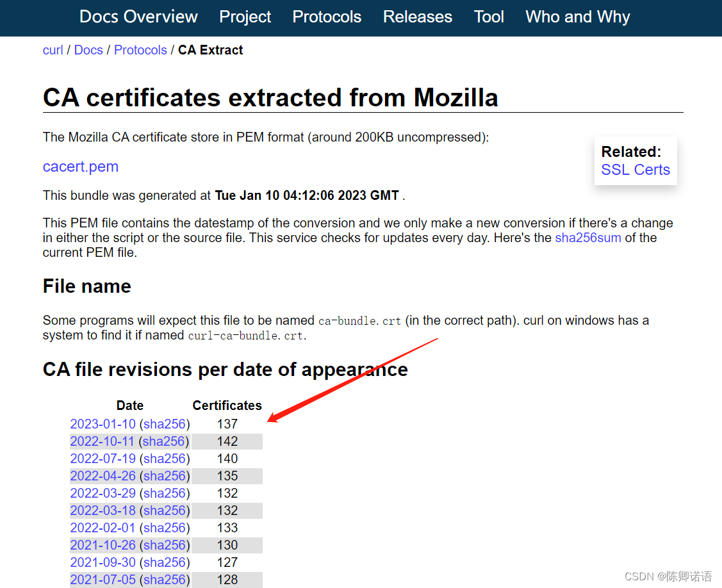Download the cacert.pem file link
The height and width of the screenshot is (588, 722).
81,167
